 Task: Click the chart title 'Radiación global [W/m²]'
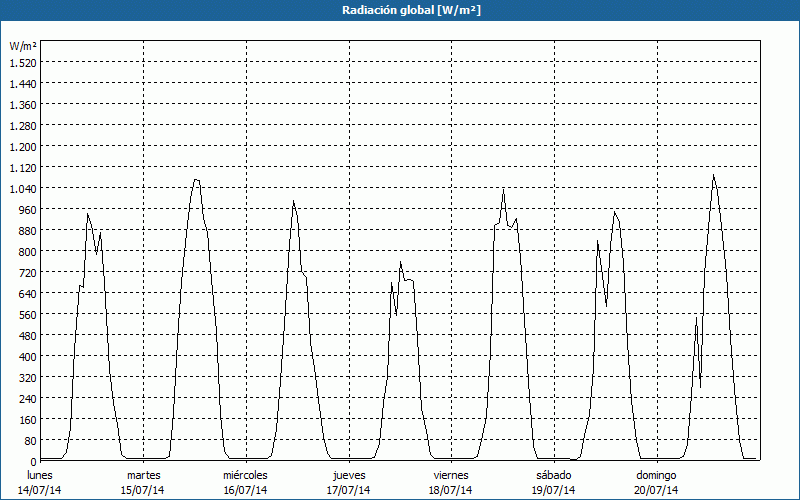(400, 10)
